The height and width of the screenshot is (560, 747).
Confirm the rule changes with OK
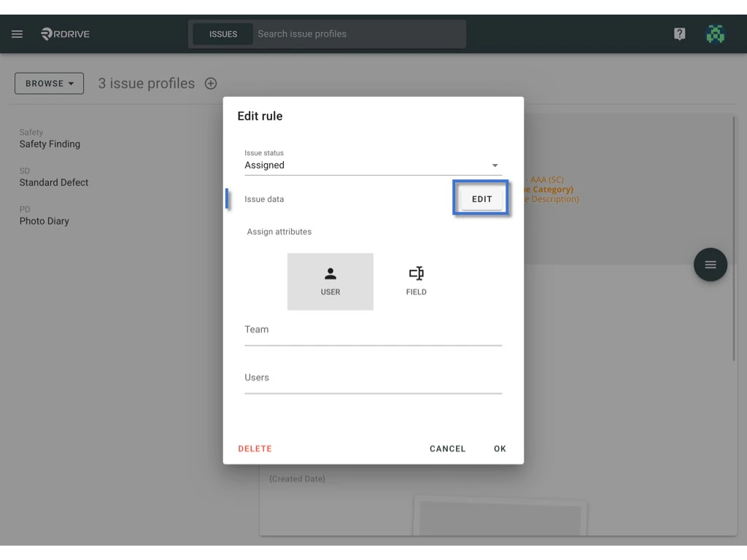click(x=499, y=448)
